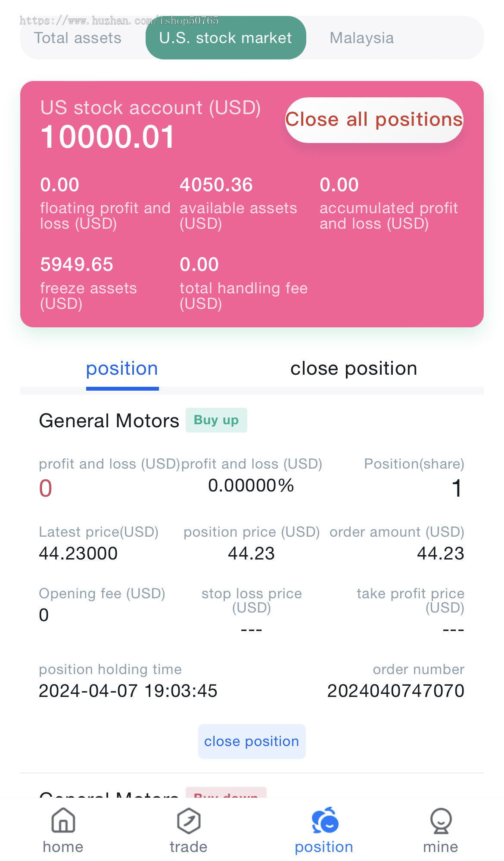Open the mine profile icon
The height and width of the screenshot is (861, 504).
[440, 821]
